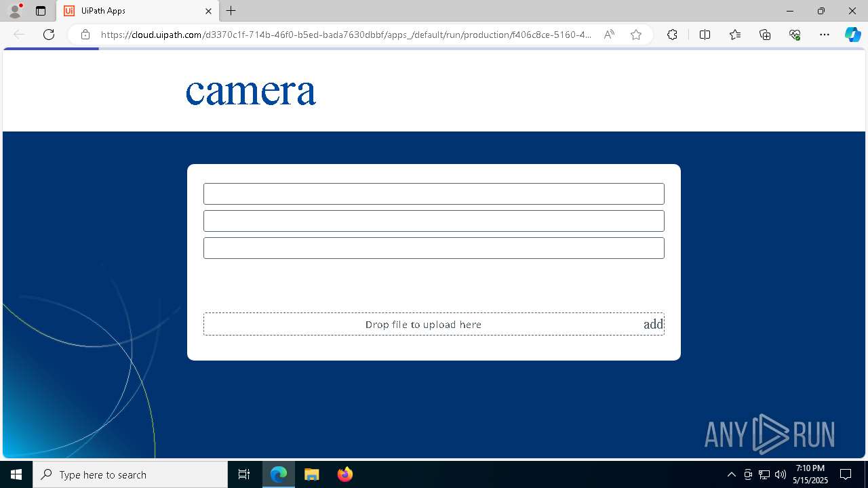View site information lock icon
Viewport: 868px width, 488px height.
[x=85, y=35]
